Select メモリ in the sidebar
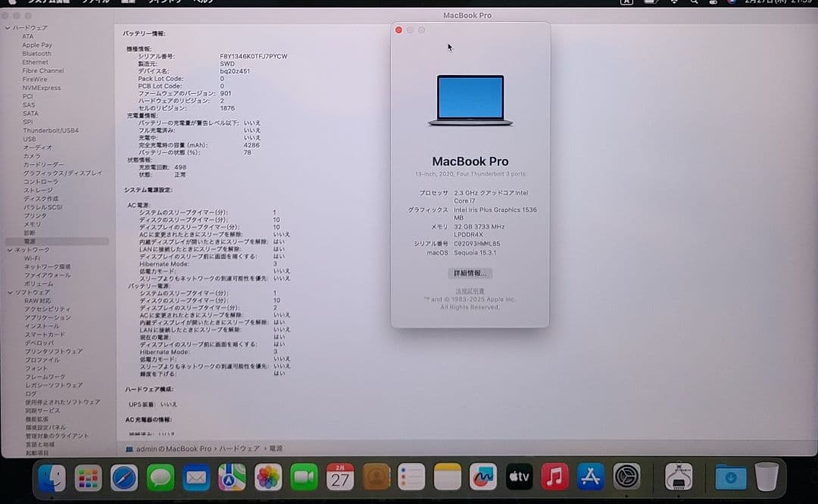 pos(32,224)
